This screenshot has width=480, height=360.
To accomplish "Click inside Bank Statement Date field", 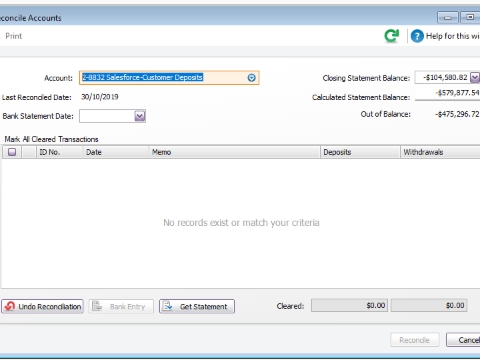I will [107, 116].
